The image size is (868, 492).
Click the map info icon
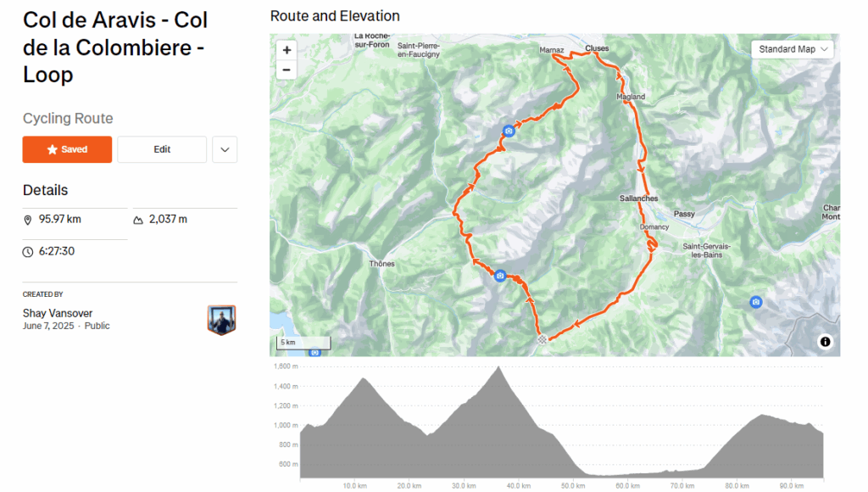(x=825, y=342)
